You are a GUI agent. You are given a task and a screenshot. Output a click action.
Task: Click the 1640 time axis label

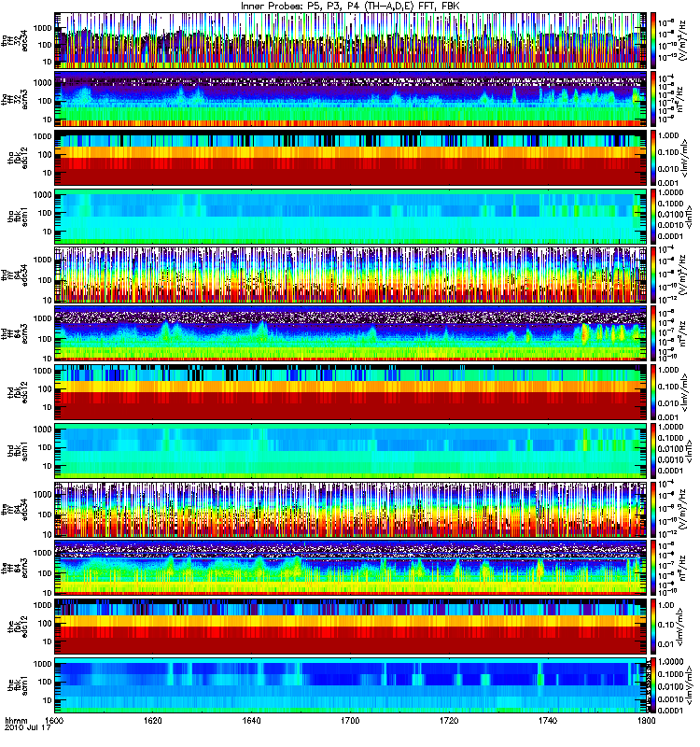click(x=251, y=720)
